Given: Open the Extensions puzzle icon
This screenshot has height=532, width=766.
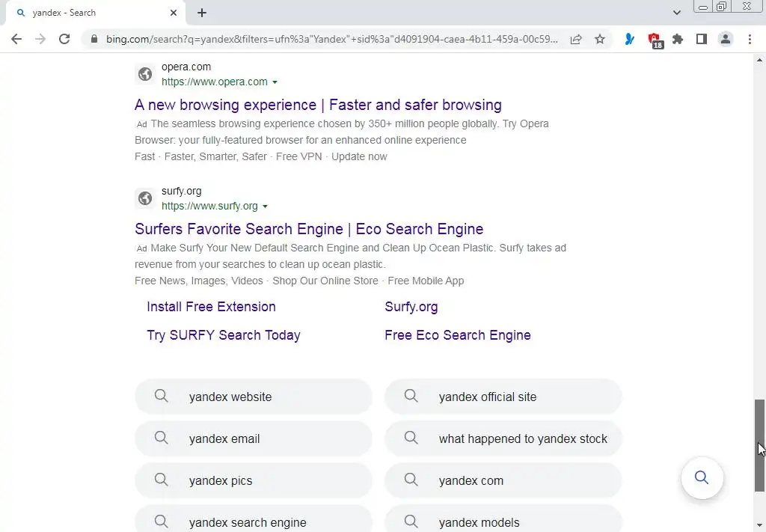Looking at the screenshot, I should point(678,39).
